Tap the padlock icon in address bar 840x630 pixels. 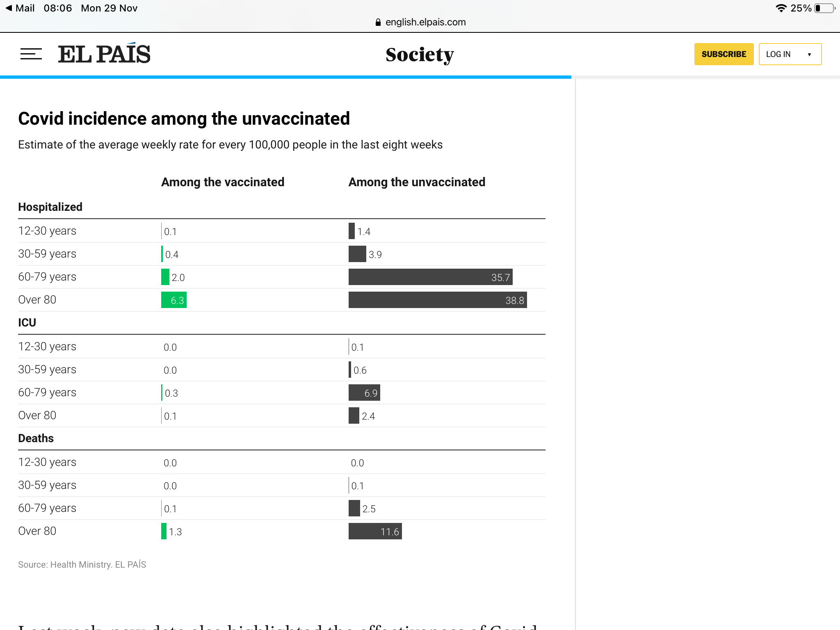(x=378, y=22)
